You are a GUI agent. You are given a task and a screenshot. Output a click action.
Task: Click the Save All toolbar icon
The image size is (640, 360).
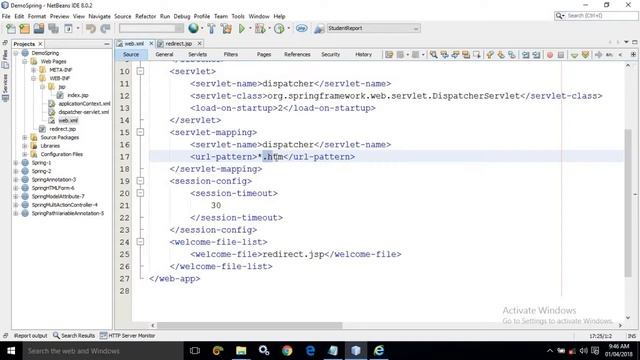click(x=53, y=29)
